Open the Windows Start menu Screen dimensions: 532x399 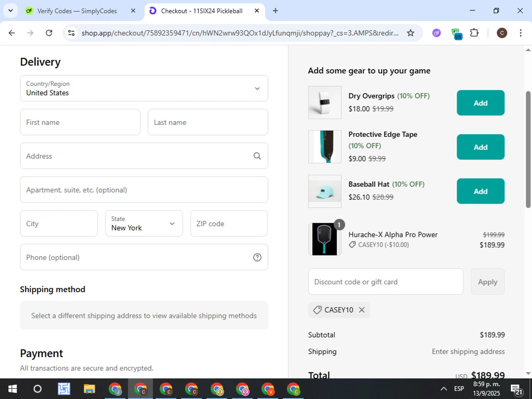pyautogui.click(x=12, y=389)
